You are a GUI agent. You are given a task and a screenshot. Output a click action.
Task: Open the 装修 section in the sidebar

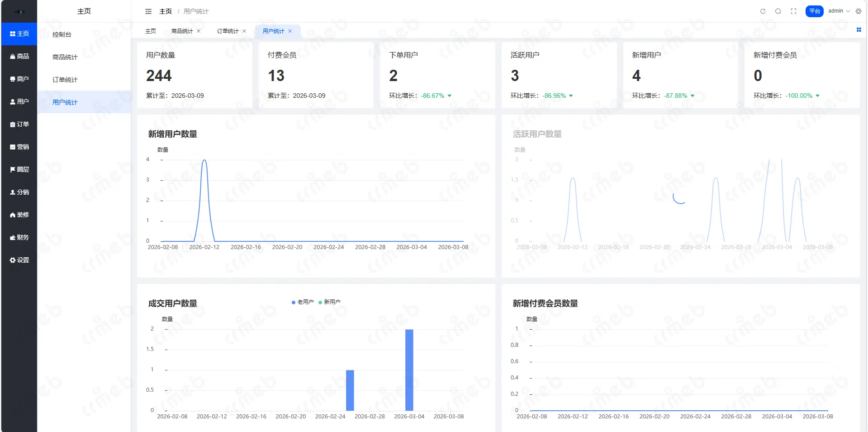coord(19,215)
